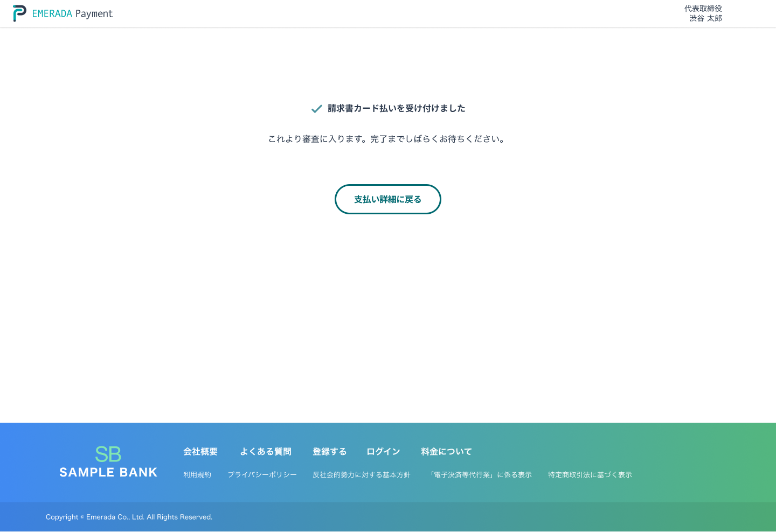Open 反社会的勢力に対する基本方針 link
Viewport: 776px width, 532px height.
pyautogui.click(x=362, y=475)
